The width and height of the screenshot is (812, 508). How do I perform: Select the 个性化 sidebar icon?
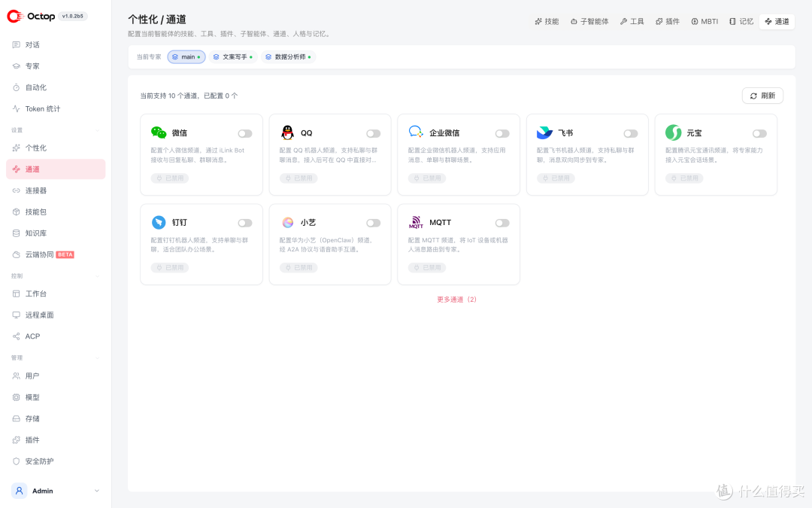[x=16, y=148]
